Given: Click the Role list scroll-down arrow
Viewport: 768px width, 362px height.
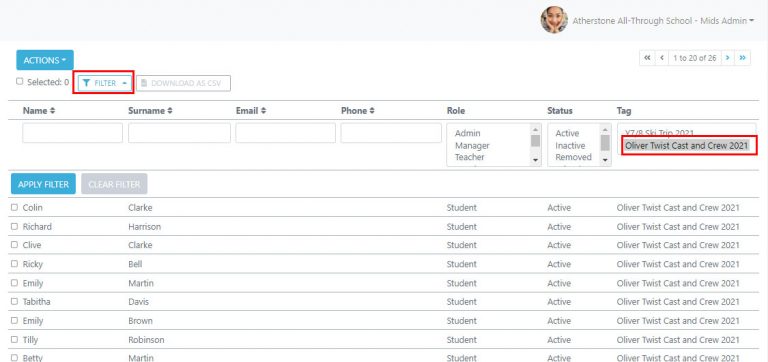Looking at the screenshot, I should [x=535, y=160].
